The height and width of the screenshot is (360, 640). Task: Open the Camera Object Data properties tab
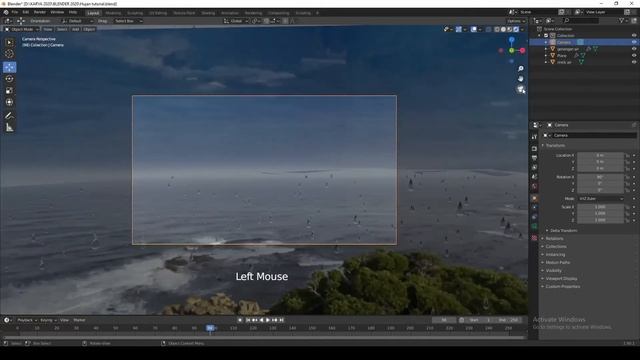(534, 227)
